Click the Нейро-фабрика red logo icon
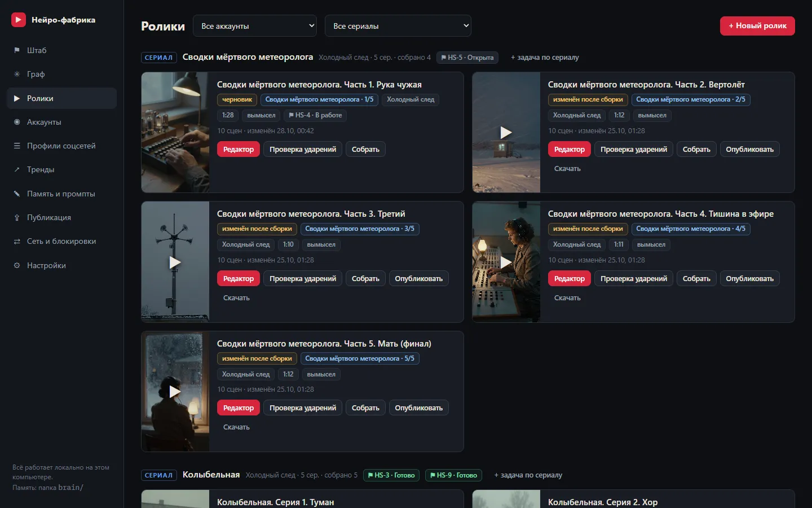 click(19, 20)
